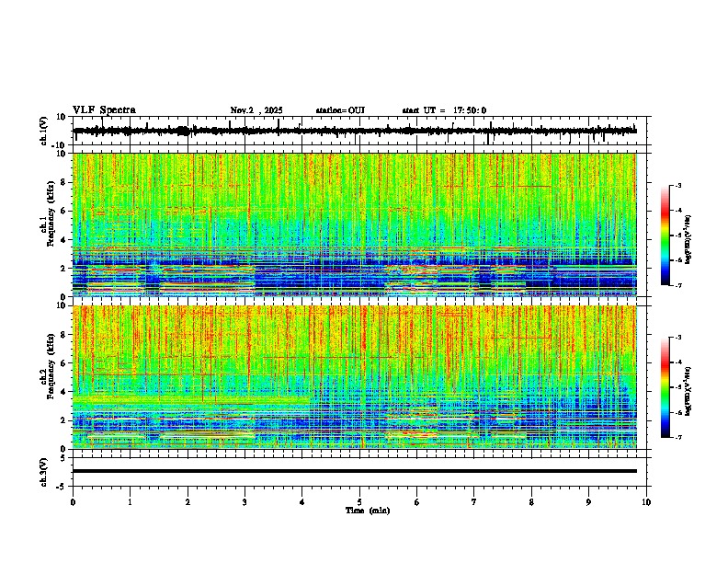Click the "-7" label under the ch.2 color bar

[x=677, y=437]
